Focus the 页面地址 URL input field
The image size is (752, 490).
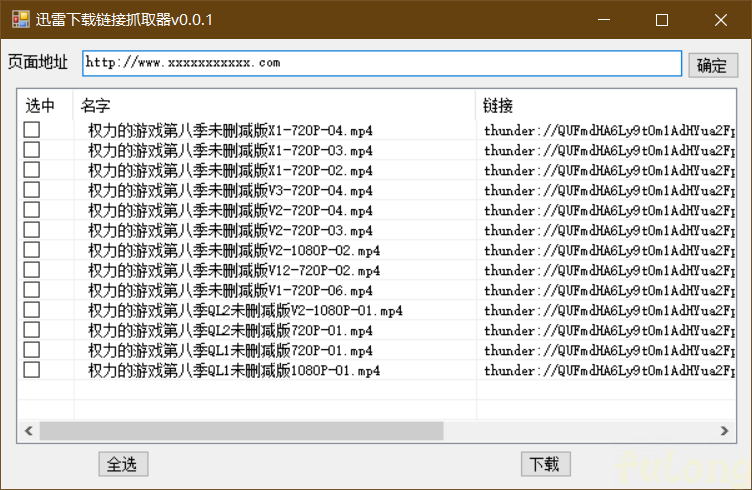(382, 63)
